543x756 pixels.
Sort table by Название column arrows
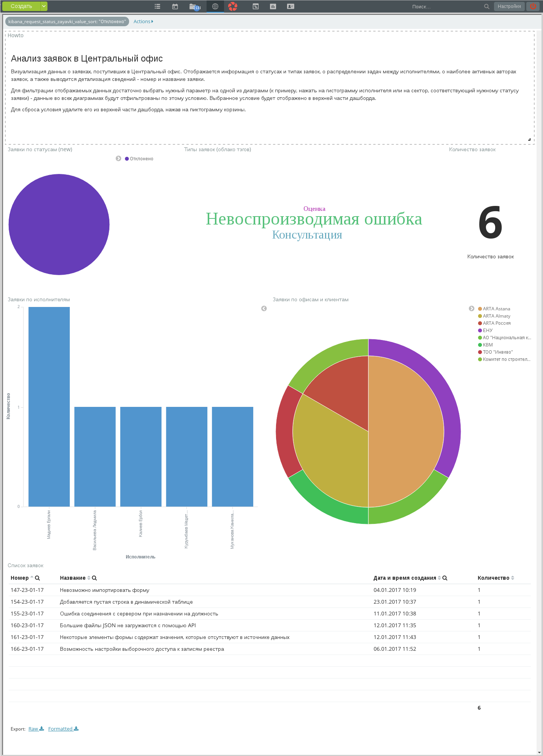coord(89,578)
